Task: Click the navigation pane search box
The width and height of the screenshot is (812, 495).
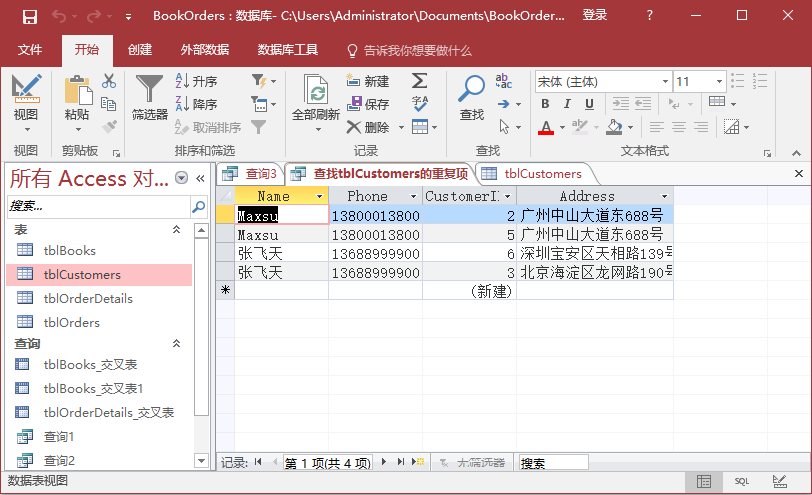Action: (x=98, y=205)
